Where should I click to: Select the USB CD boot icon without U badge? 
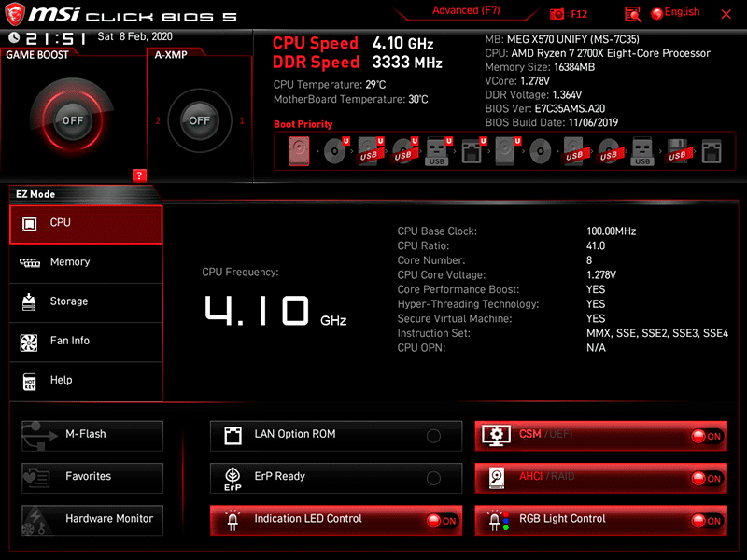click(x=610, y=151)
